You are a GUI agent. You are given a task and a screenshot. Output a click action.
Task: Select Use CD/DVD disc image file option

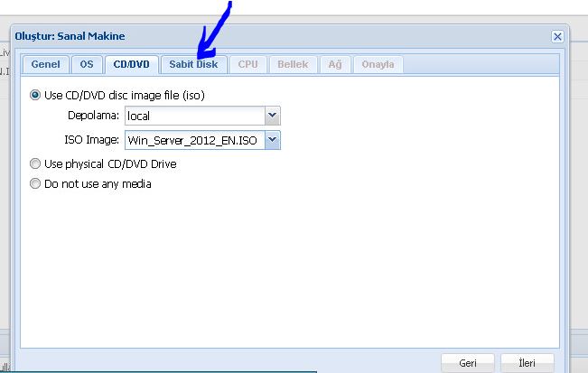(x=36, y=94)
